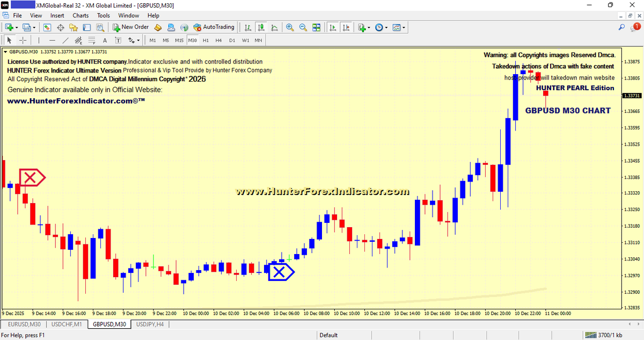The width and height of the screenshot is (644, 340).
Task: Click the search magnifier icon
Action: pyautogui.click(x=621, y=27)
